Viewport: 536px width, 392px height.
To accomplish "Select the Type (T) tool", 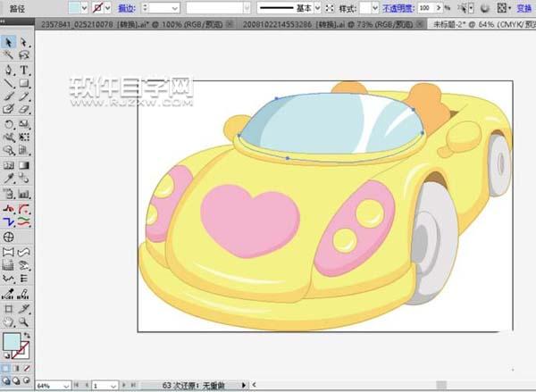I will 24,70.
